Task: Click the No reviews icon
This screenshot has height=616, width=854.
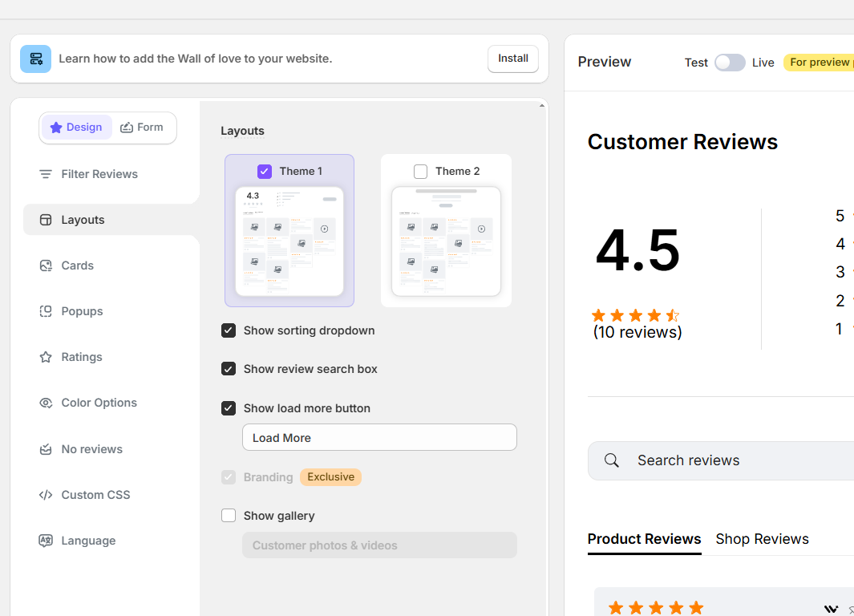Action: [46, 449]
